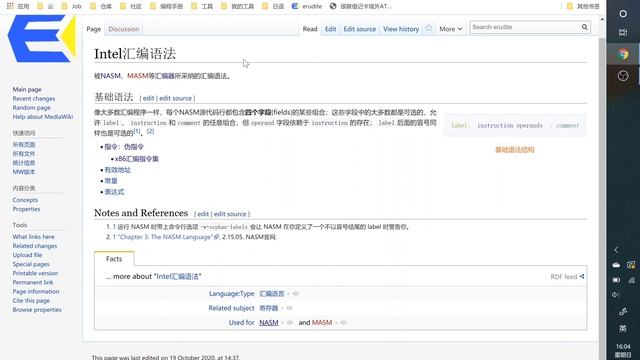Click edit link beside 基础语法 heading
This screenshot has width=640, height=360.
click(148, 98)
